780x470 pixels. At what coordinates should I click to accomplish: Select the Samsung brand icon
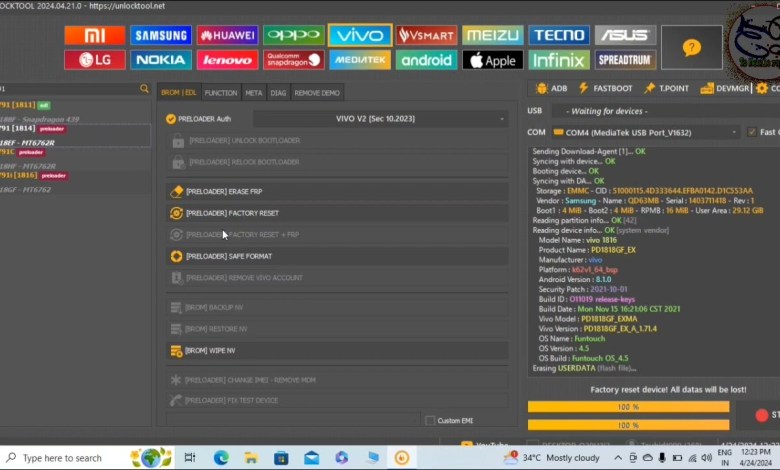161,36
